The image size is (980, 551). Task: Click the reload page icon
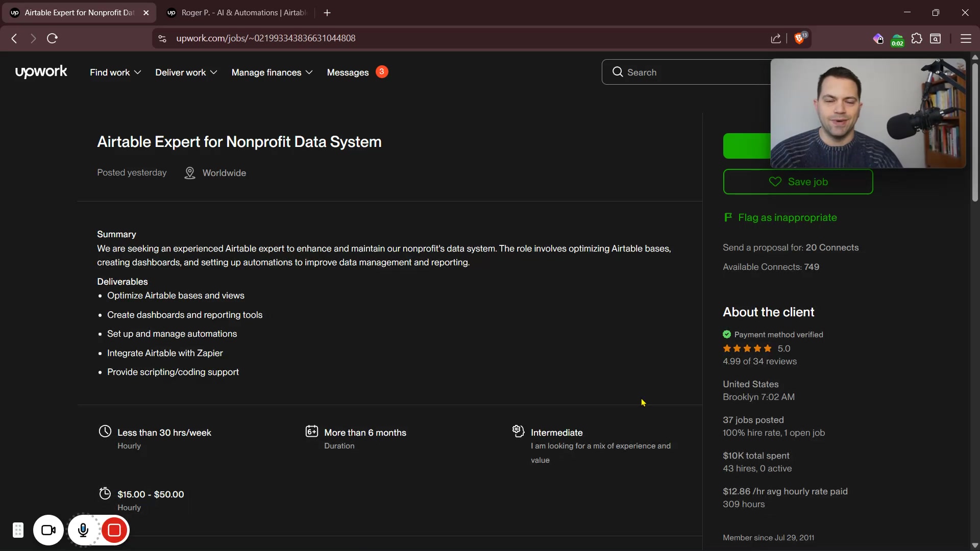pyautogui.click(x=52, y=38)
